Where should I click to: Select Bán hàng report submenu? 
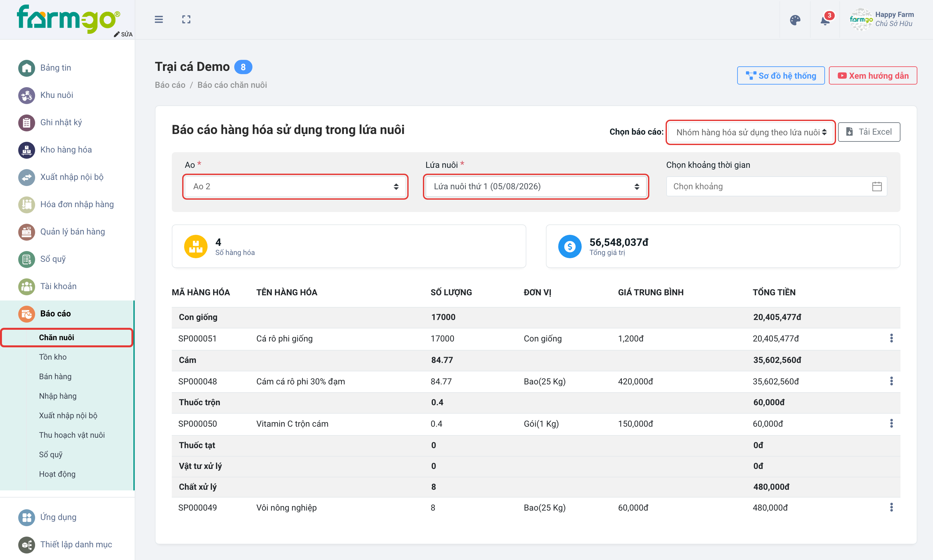point(55,377)
